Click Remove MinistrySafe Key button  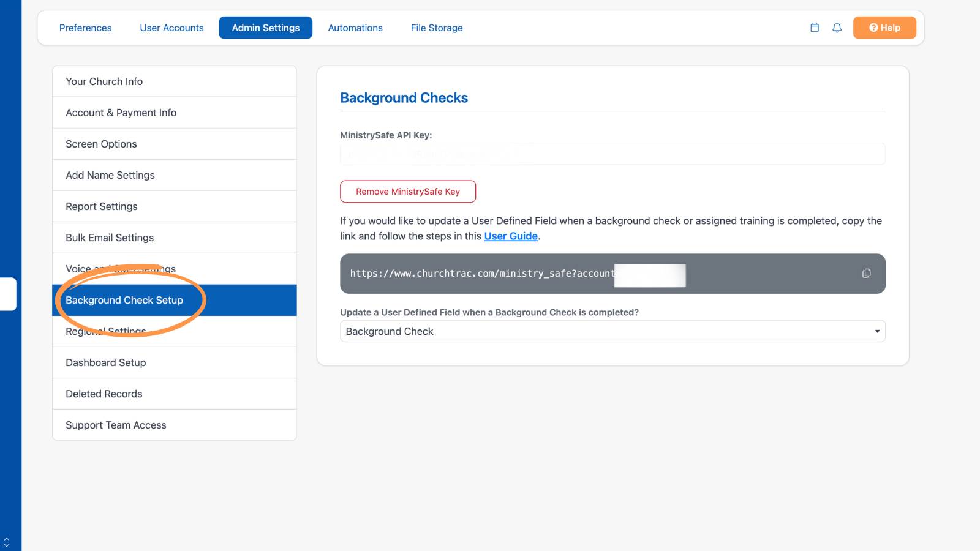pos(408,192)
